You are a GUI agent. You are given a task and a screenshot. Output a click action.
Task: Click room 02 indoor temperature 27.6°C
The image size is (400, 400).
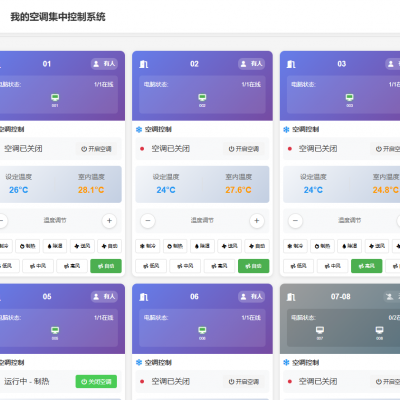pos(238,190)
